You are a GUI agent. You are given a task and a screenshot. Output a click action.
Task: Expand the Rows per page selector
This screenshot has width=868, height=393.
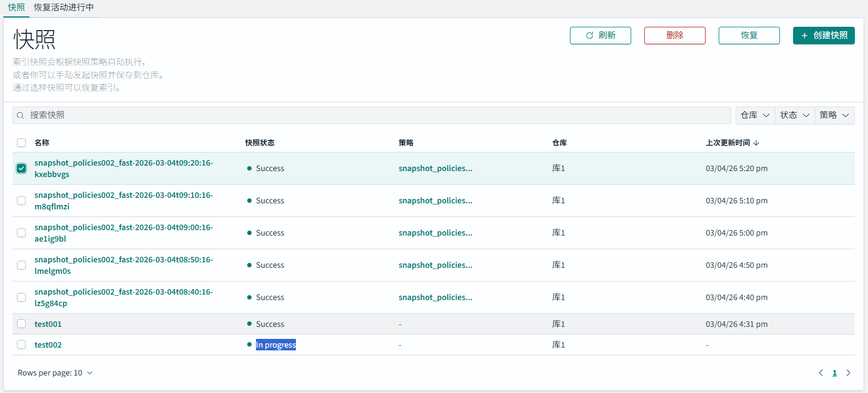click(x=55, y=373)
